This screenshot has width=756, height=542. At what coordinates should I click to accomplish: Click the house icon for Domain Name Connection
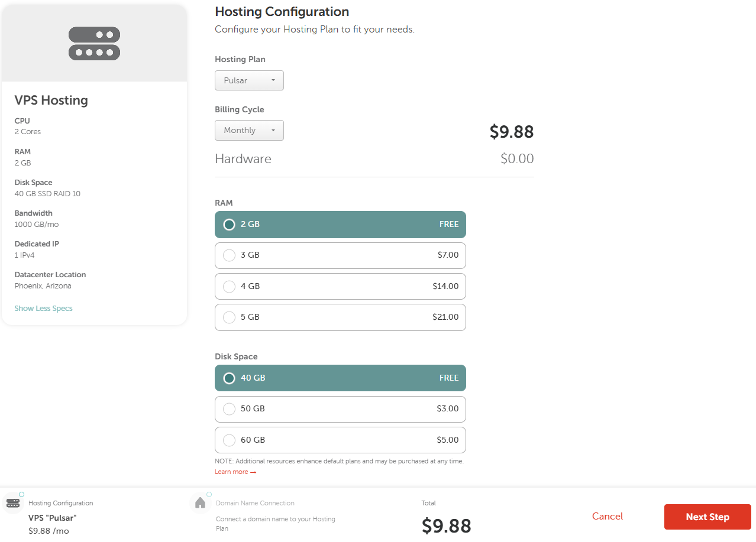(x=200, y=503)
